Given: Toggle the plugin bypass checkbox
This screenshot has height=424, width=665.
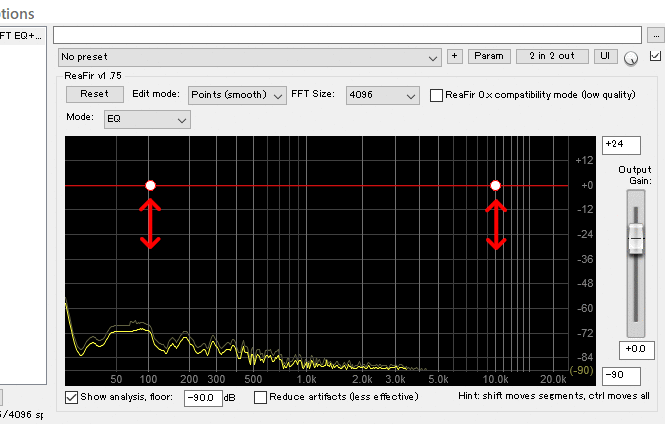Looking at the screenshot, I should [x=656, y=56].
